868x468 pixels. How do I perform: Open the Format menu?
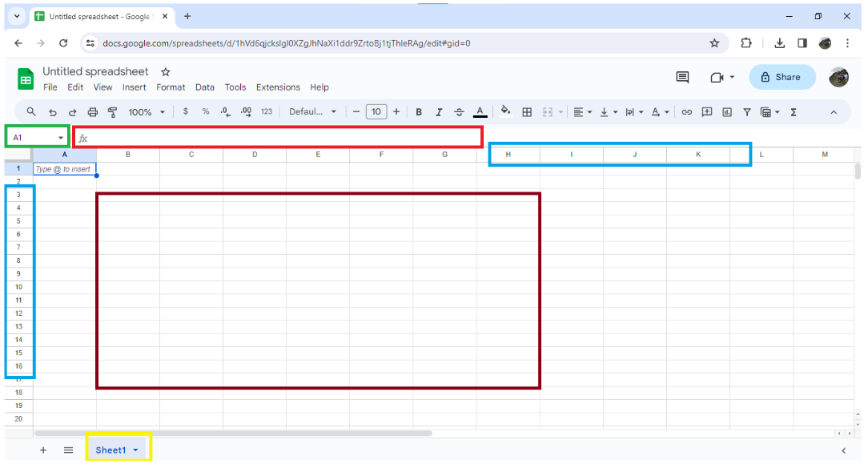pos(171,87)
